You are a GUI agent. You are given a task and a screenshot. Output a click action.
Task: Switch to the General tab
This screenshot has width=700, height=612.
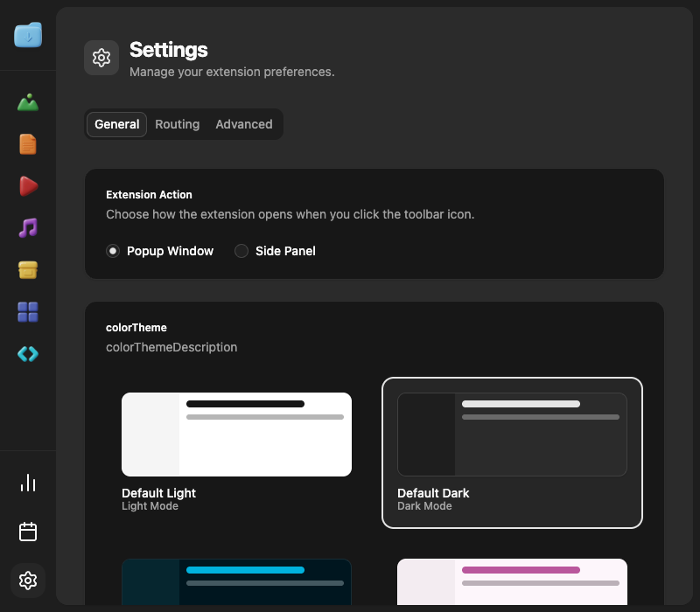click(x=117, y=124)
